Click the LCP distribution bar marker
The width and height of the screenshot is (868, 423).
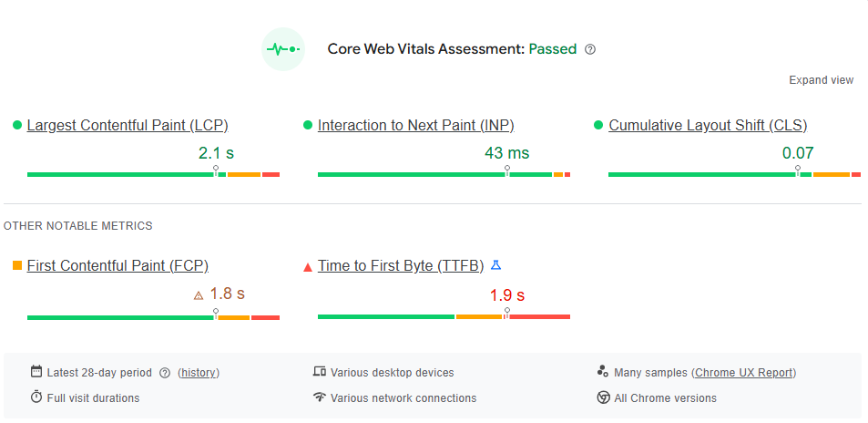point(216,170)
